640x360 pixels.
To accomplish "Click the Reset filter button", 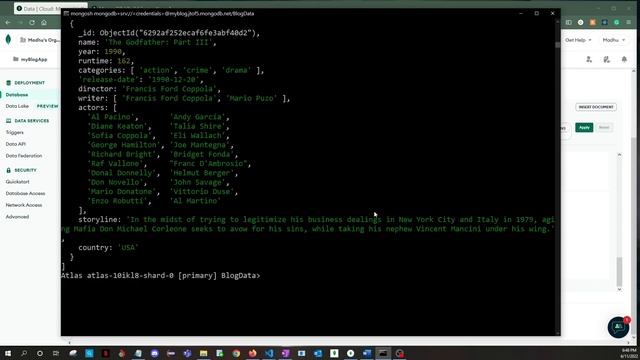I will (x=604, y=128).
